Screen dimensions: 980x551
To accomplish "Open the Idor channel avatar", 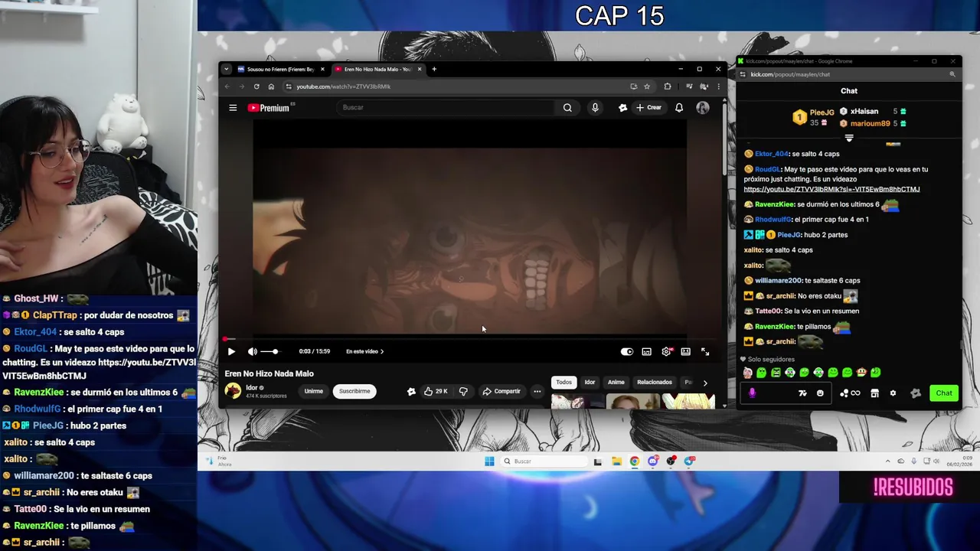I will (233, 391).
